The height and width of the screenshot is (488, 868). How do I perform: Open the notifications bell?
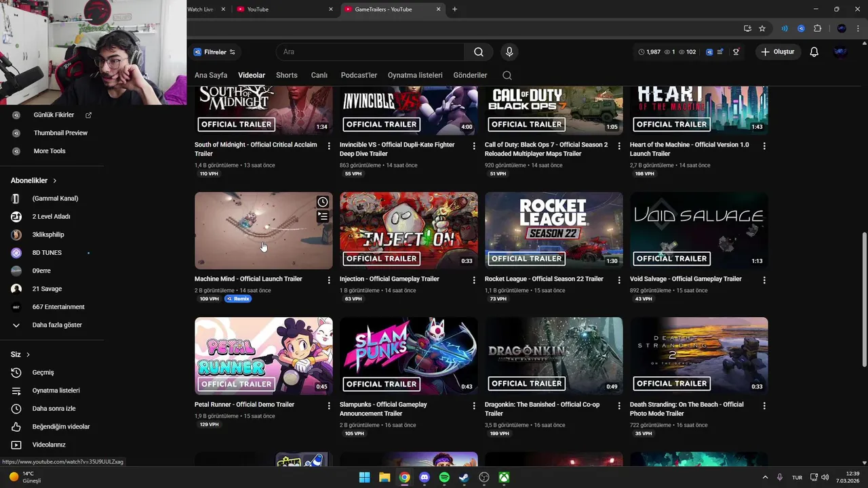(x=814, y=52)
